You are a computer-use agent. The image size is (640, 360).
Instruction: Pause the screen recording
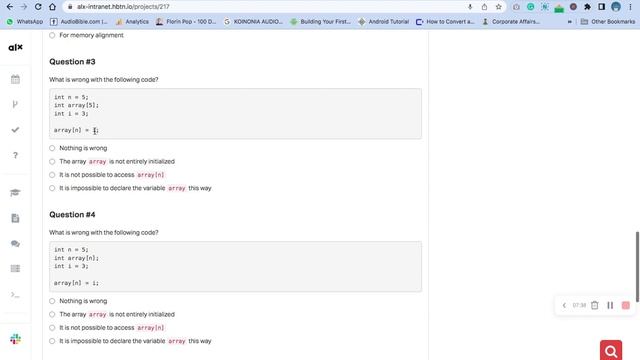[x=610, y=305]
